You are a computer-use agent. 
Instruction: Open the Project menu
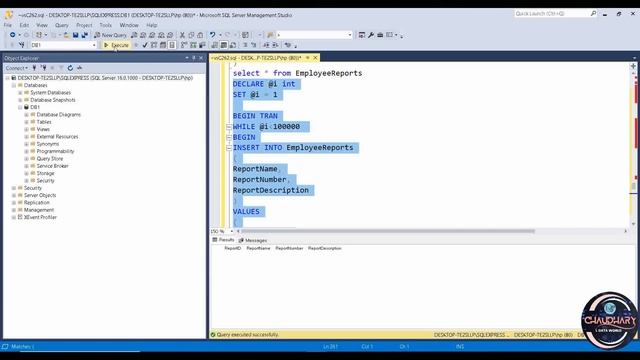[x=84, y=25]
